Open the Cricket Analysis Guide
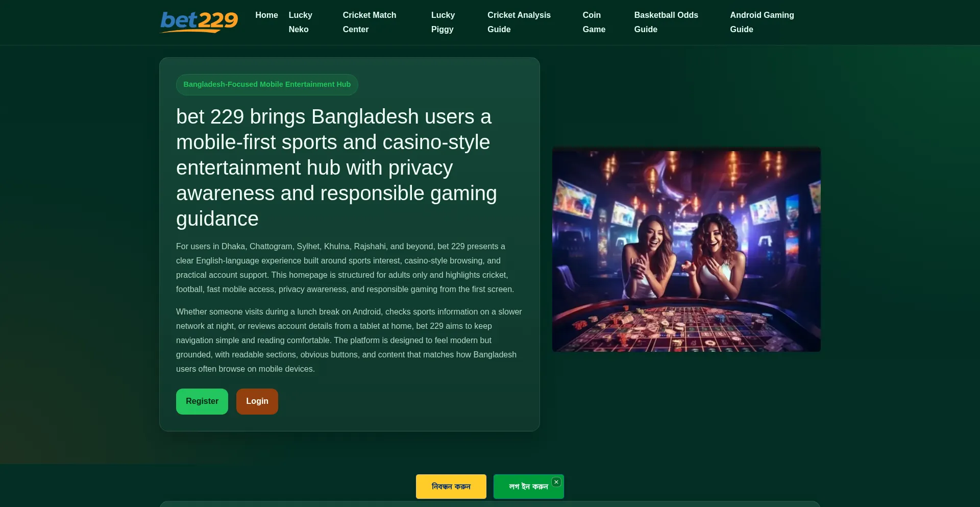The height and width of the screenshot is (507, 980). point(519,22)
